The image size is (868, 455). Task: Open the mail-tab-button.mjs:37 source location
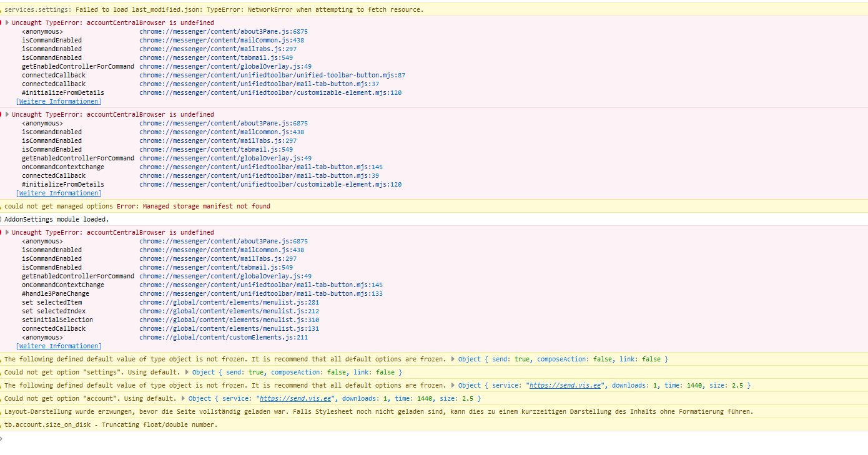point(259,84)
